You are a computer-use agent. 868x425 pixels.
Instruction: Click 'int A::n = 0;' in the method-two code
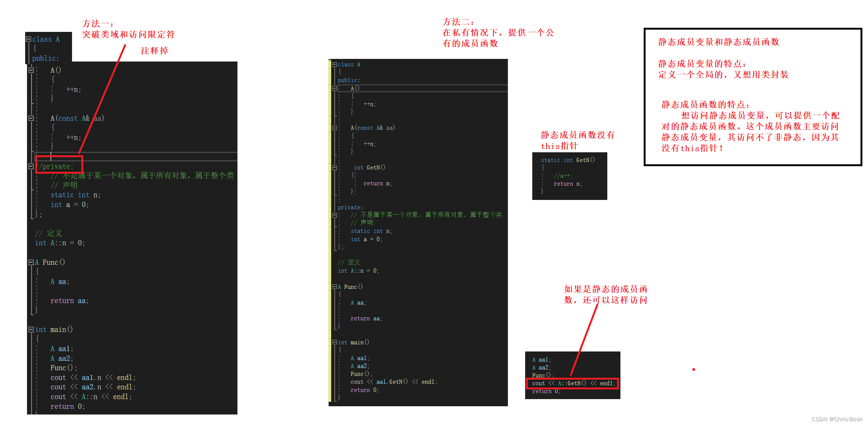coord(359,271)
